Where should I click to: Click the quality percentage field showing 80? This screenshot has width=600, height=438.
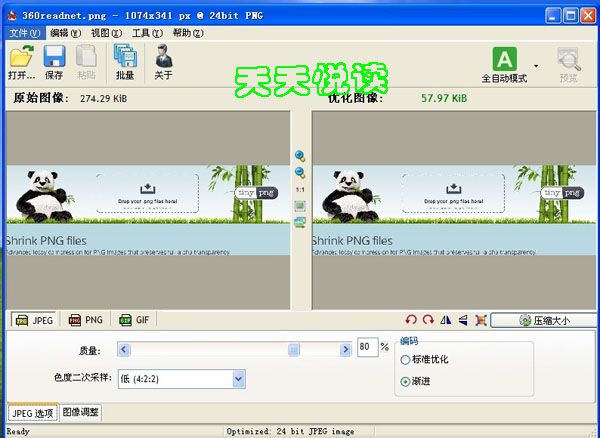click(367, 347)
